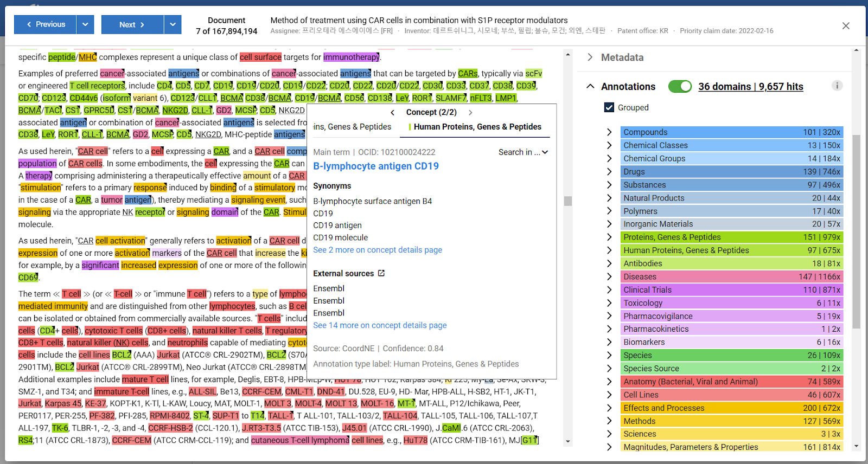Select the Inorganic Materials domain row
Screen dimensions: 868x464
coord(731,224)
